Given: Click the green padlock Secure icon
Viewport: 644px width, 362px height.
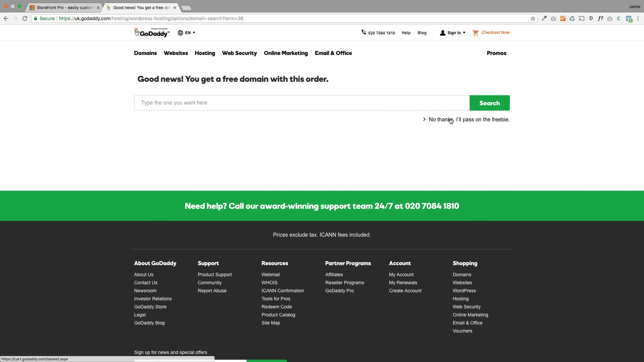Looking at the screenshot, I should pyautogui.click(x=36, y=18).
